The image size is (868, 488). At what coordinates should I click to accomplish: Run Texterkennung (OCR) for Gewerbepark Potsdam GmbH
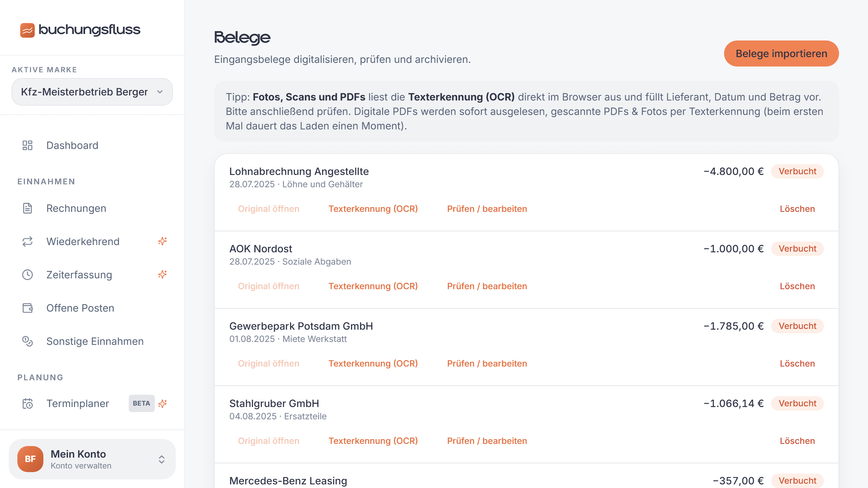373,364
